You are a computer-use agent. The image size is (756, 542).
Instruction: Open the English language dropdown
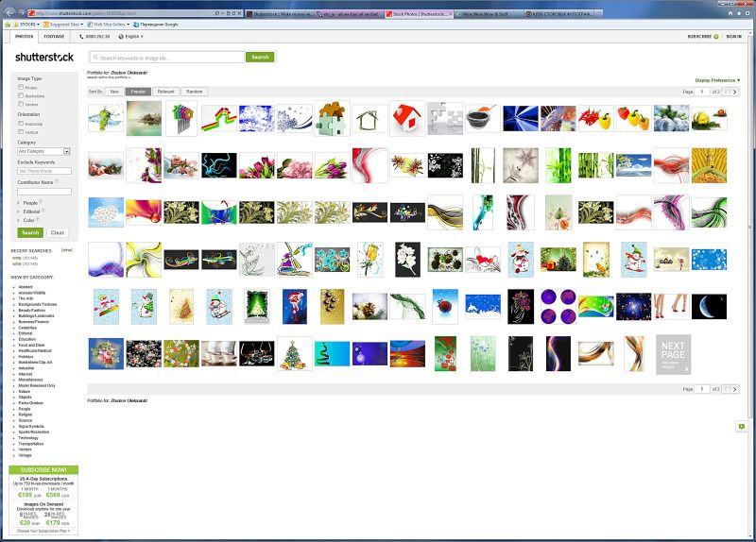pos(134,37)
